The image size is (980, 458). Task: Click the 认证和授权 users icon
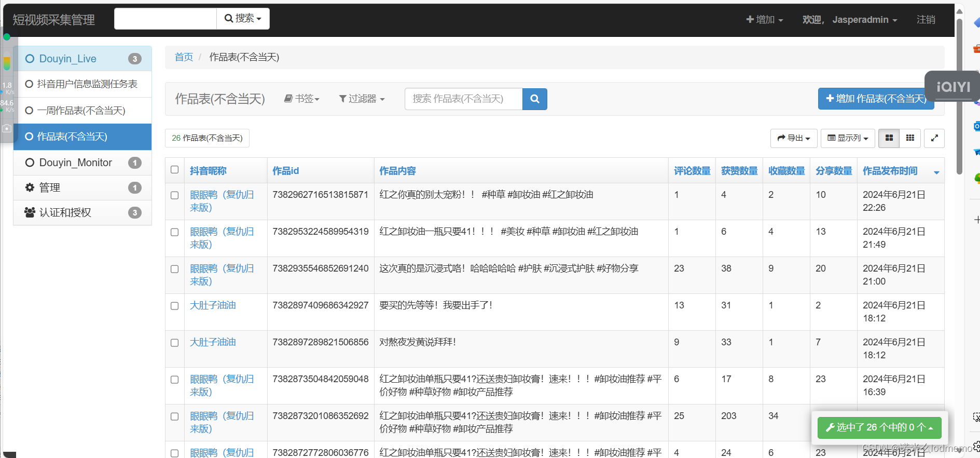click(30, 212)
